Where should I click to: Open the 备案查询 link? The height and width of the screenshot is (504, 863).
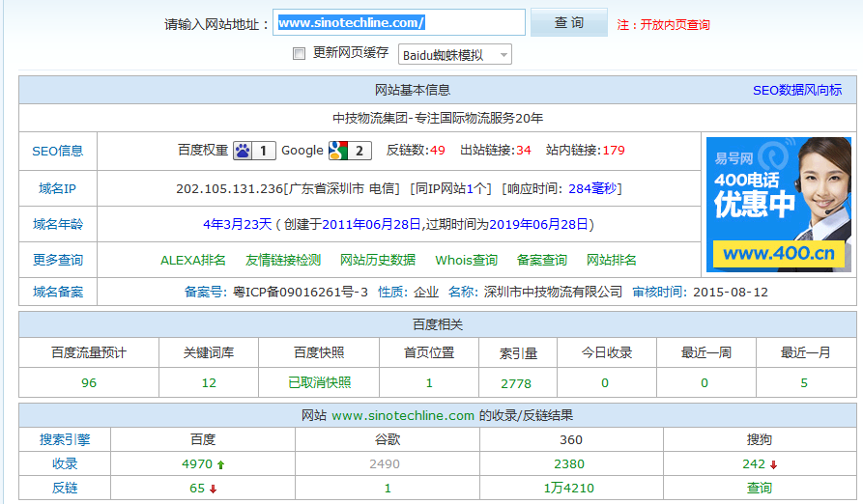click(542, 260)
